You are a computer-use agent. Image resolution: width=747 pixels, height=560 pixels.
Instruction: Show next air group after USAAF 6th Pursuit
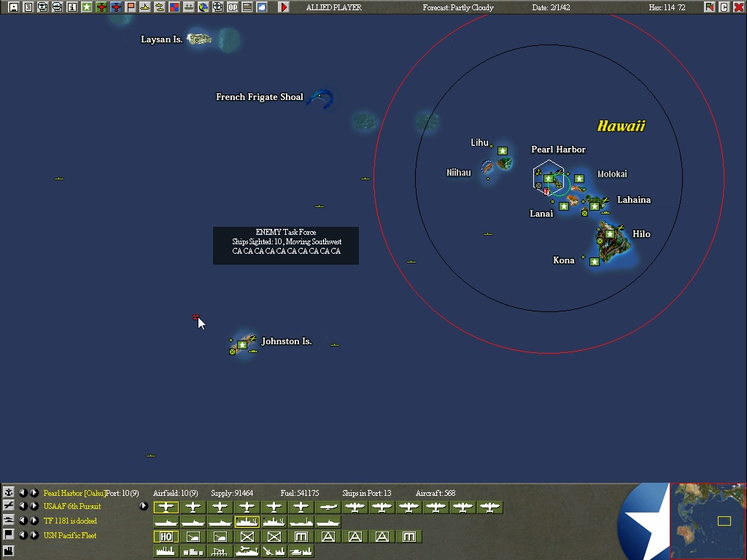[34, 506]
